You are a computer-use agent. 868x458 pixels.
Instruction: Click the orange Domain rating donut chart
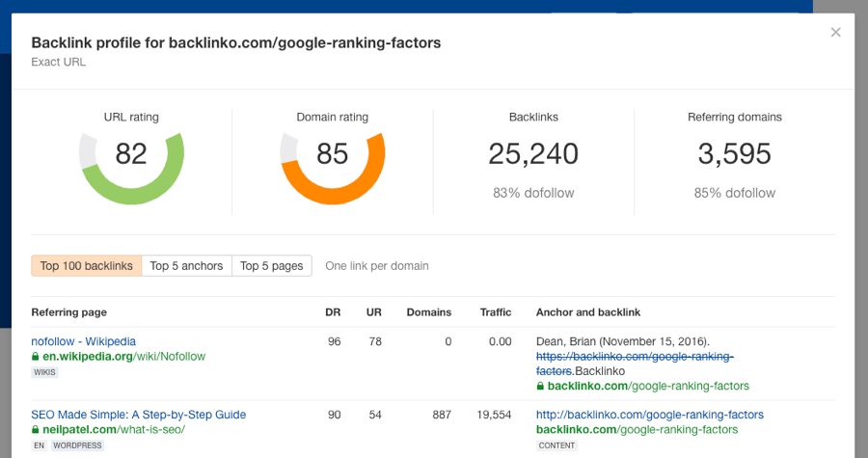(x=332, y=154)
